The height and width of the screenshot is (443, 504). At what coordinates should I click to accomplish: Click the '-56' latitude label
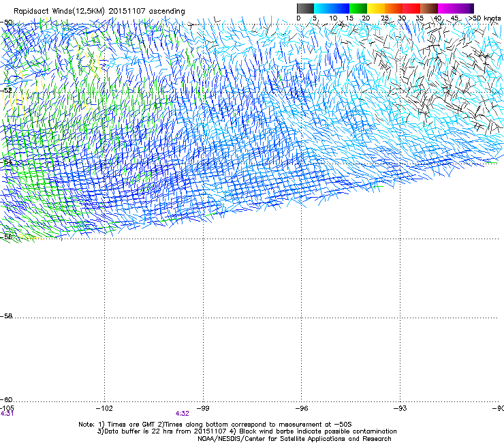pyautogui.click(x=6, y=236)
